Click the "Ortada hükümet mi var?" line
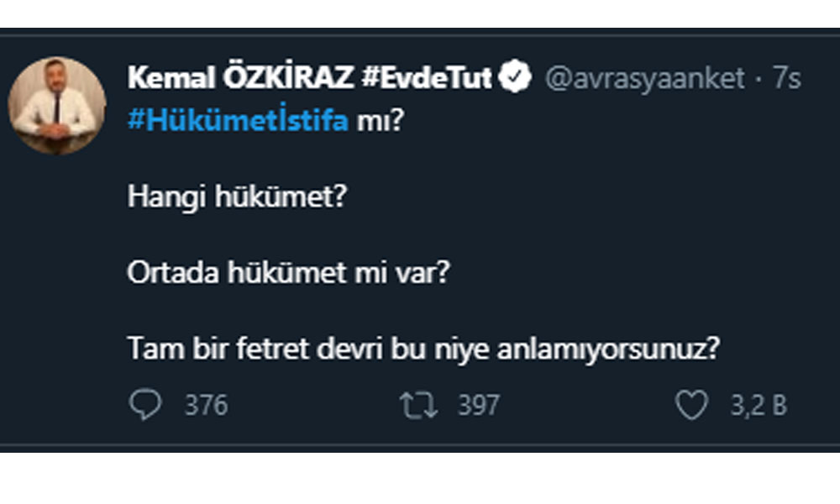The height and width of the screenshot is (504, 840). 285,274
